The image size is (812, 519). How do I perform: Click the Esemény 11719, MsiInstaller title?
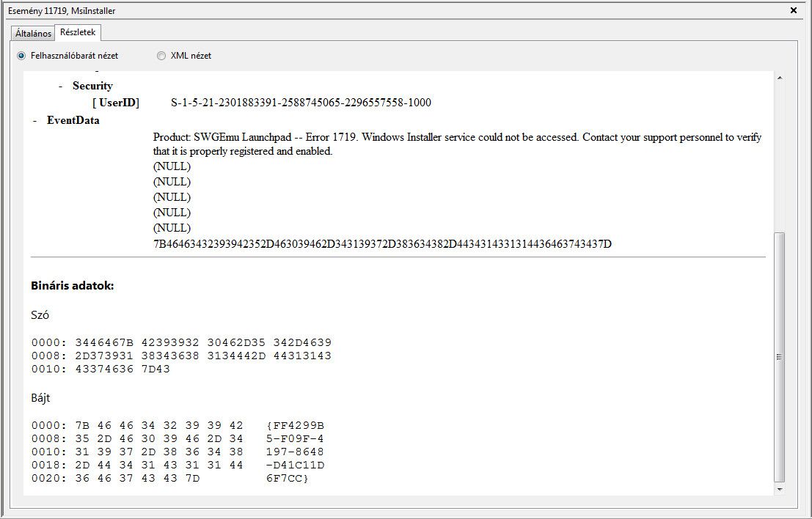[62, 11]
